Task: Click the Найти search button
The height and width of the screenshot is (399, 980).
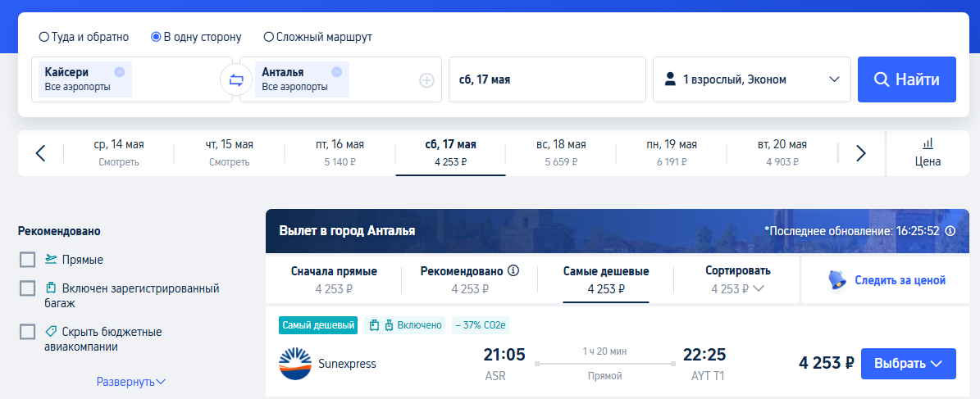Action: pyautogui.click(x=907, y=79)
